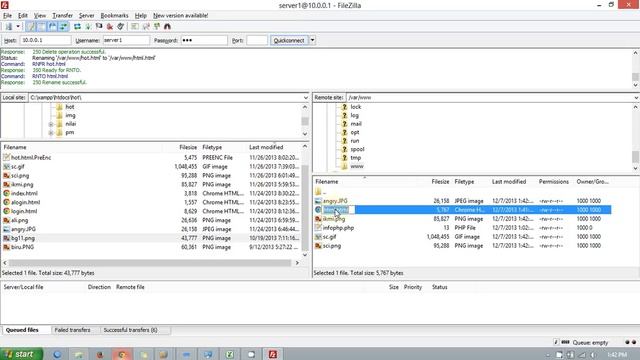Switch to the Failed transfers tab
Screen dimensions: 640x360
(72, 330)
